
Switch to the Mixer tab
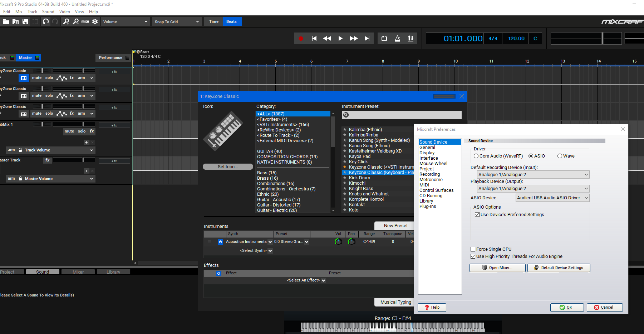78,272
